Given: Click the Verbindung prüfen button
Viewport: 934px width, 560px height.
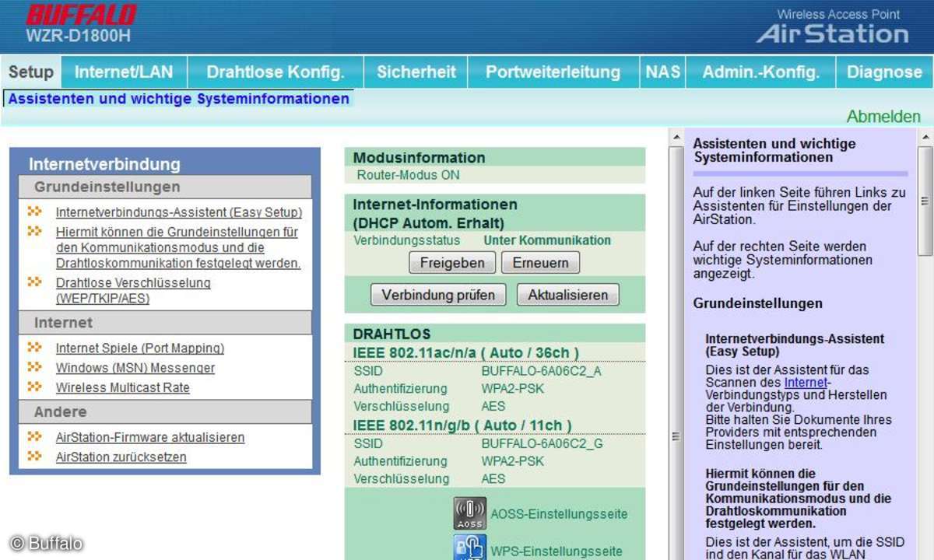Looking at the screenshot, I should (437, 296).
